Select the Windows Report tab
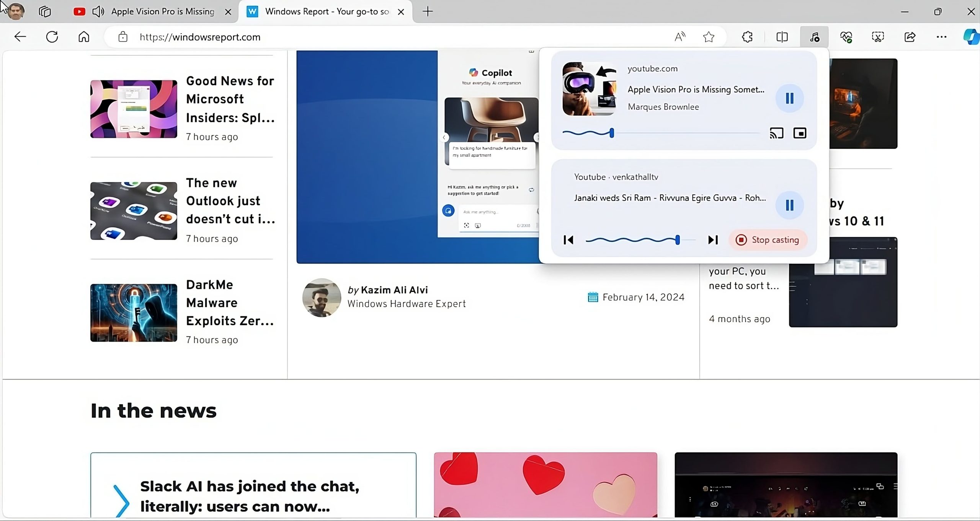Viewport: 980px width, 521px height. [x=325, y=11]
